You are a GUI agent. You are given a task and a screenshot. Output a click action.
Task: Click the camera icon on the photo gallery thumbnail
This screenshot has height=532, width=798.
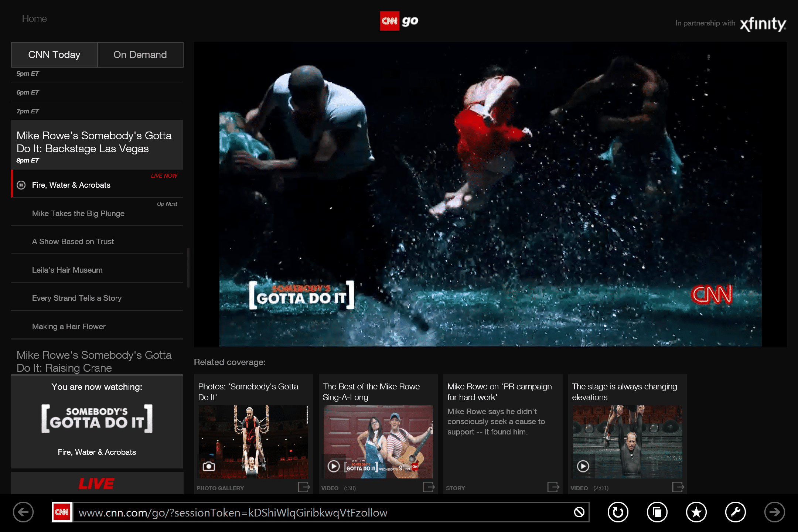[209, 466]
